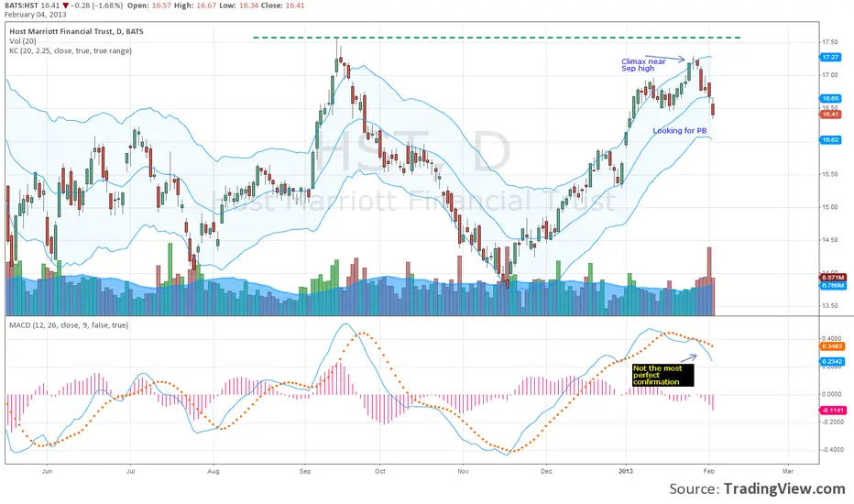The image size is (854, 504).
Task: Click the Aug label on time axis
Action: click(x=213, y=471)
